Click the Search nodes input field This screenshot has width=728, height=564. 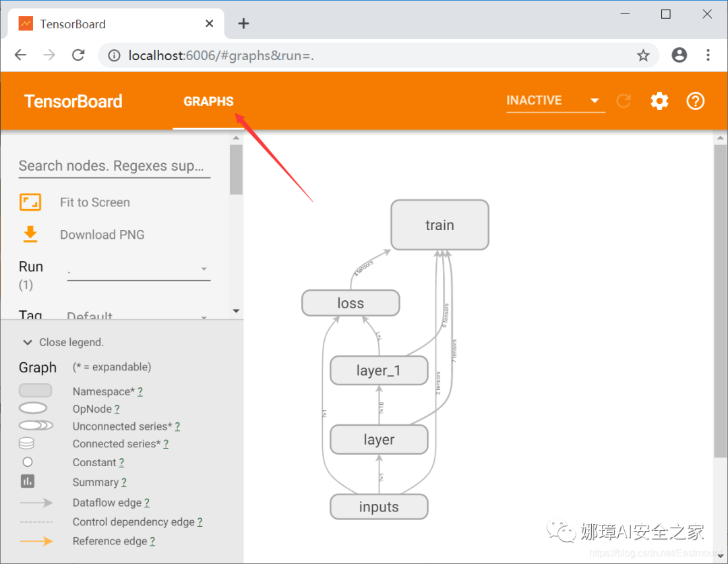[114, 166]
